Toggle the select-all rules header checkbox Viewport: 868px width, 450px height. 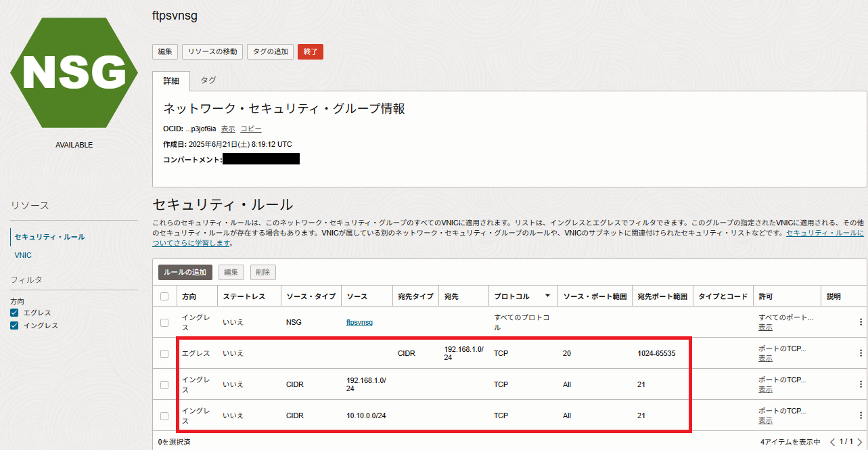coord(164,296)
